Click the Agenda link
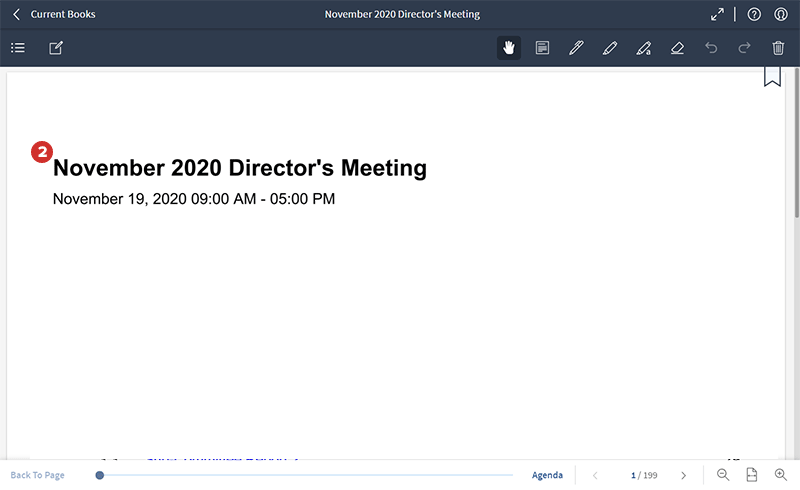 pyautogui.click(x=547, y=475)
